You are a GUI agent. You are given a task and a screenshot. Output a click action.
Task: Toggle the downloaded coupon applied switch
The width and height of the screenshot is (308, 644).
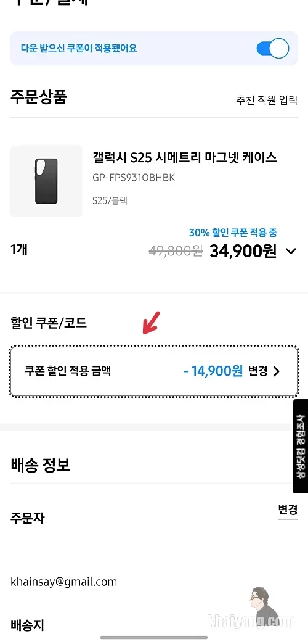[273, 49]
